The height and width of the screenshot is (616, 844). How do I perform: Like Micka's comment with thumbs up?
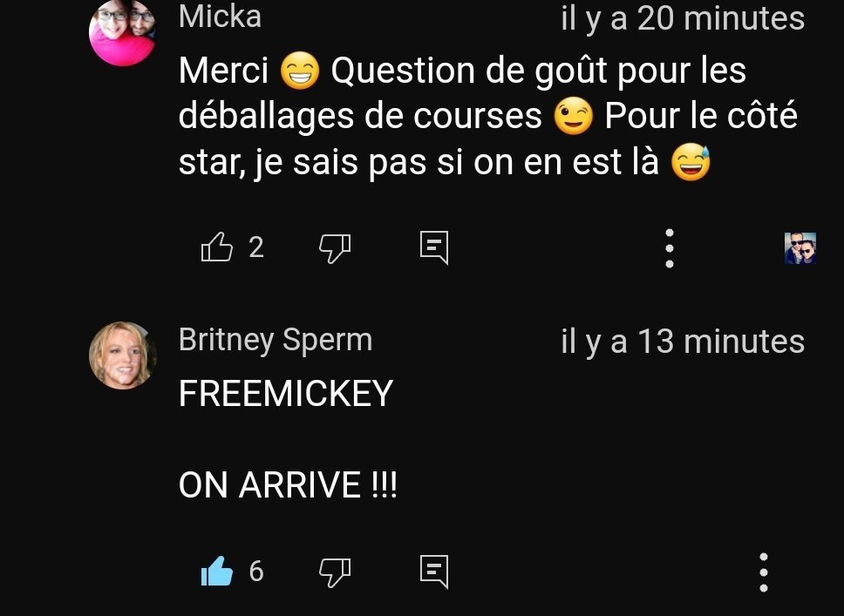point(216,247)
